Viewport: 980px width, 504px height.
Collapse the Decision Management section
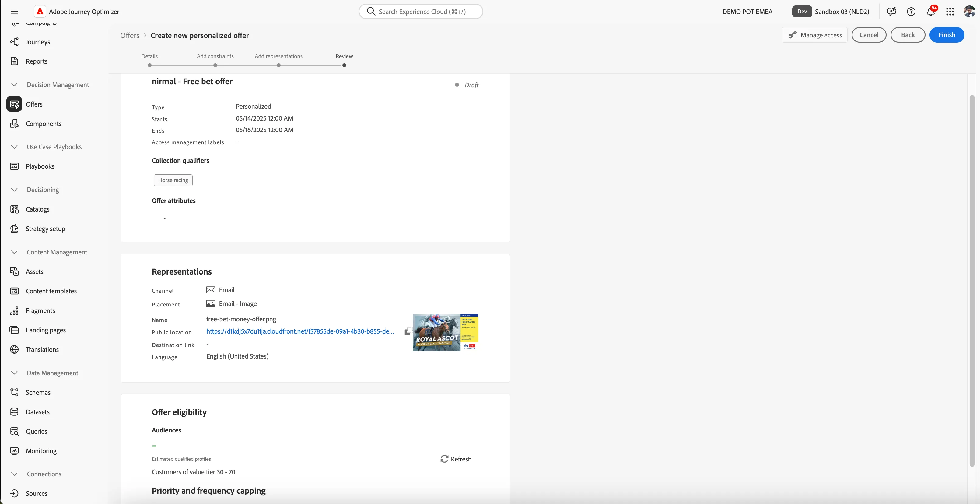tap(14, 84)
